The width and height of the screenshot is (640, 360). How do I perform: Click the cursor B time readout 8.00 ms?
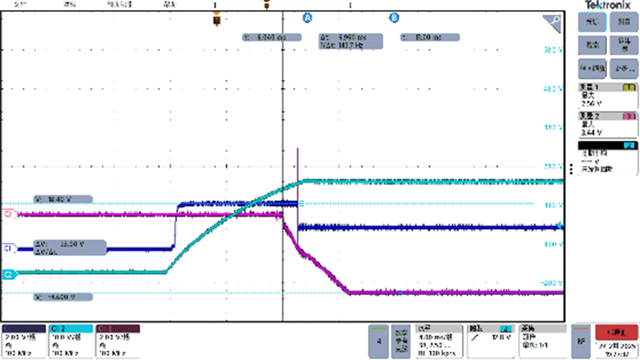pos(430,37)
